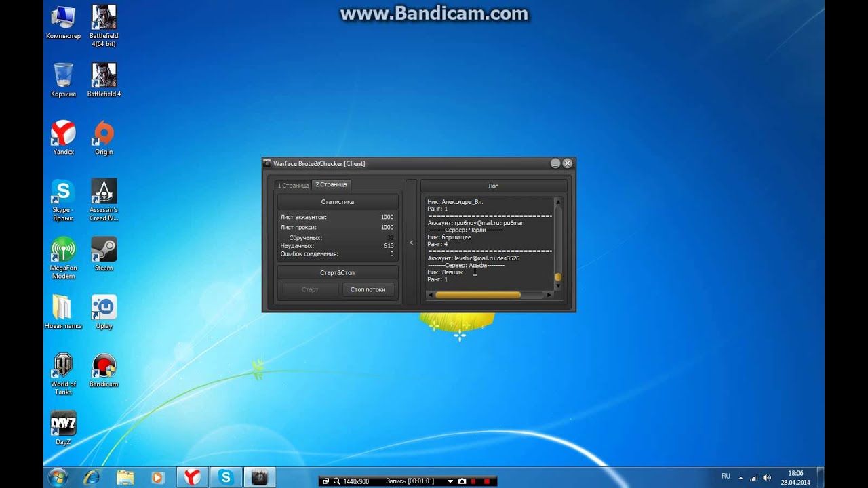Open Windows Media Player taskbar icon

158,477
